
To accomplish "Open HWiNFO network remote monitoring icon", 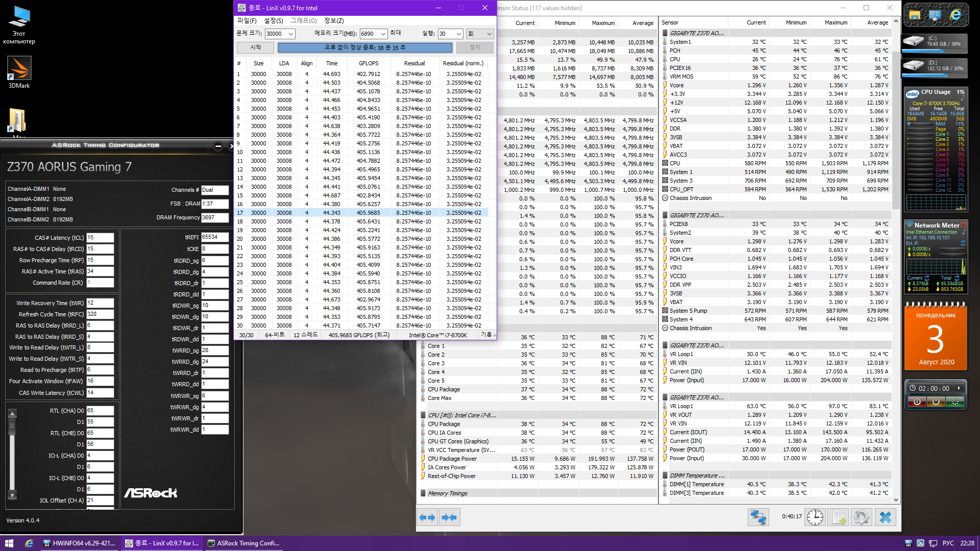I will coord(758,517).
